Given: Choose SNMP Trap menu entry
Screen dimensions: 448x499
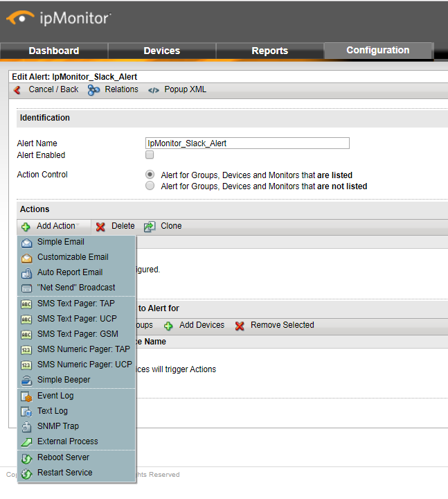Looking at the screenshot, I should pos(76,426).
